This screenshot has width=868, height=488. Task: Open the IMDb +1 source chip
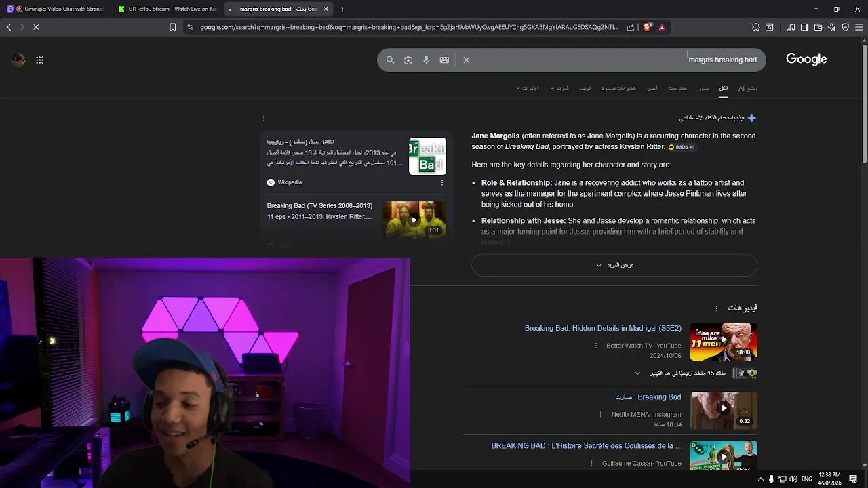pos(682,147)
